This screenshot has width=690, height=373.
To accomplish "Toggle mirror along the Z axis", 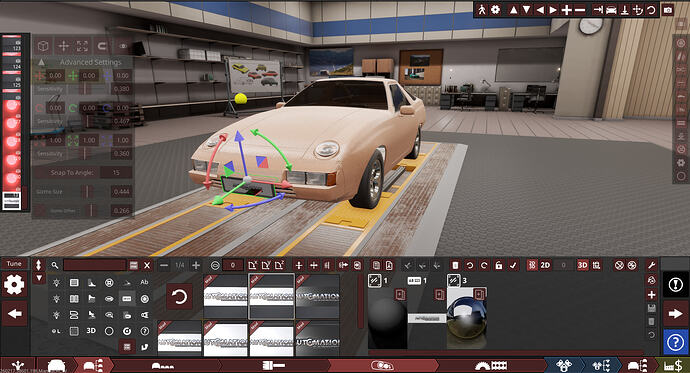I will point(279,265).
